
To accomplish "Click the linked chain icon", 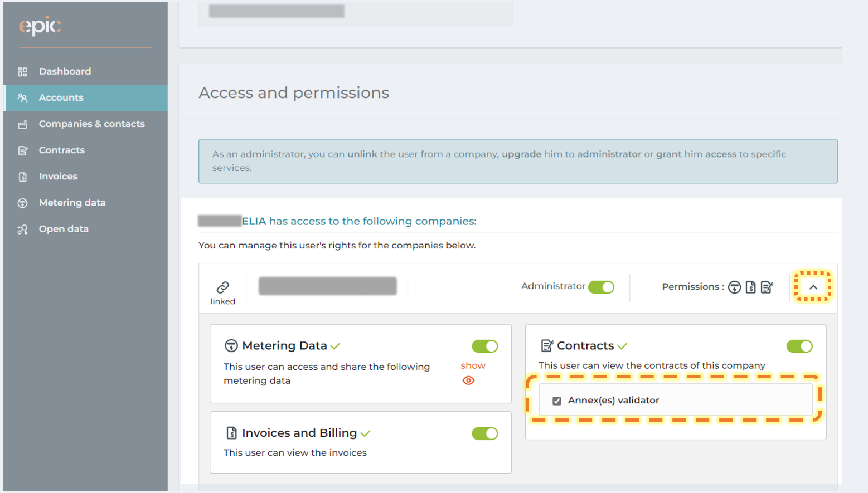I will click(x=222, y=287).
